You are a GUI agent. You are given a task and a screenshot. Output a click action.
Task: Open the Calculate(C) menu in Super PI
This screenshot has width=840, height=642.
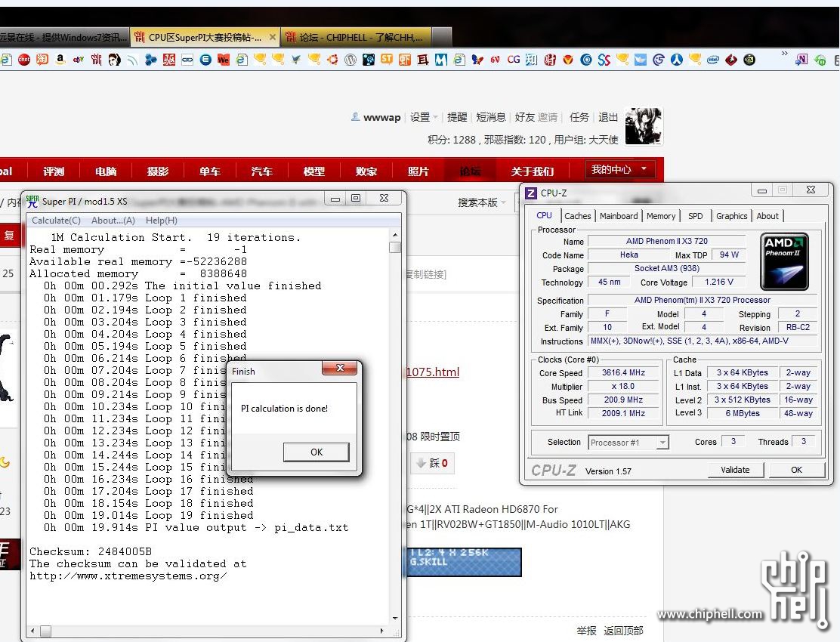point(56,220)
